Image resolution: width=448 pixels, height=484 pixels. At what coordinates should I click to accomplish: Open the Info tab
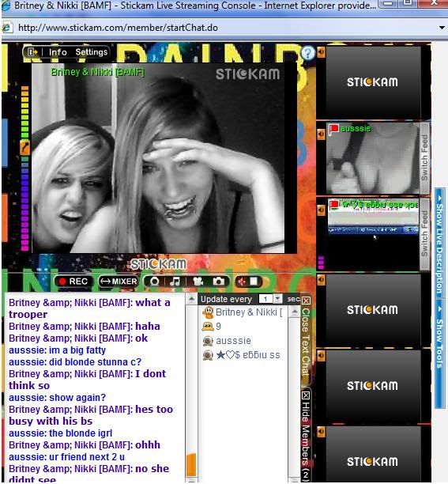pos(58,52)
